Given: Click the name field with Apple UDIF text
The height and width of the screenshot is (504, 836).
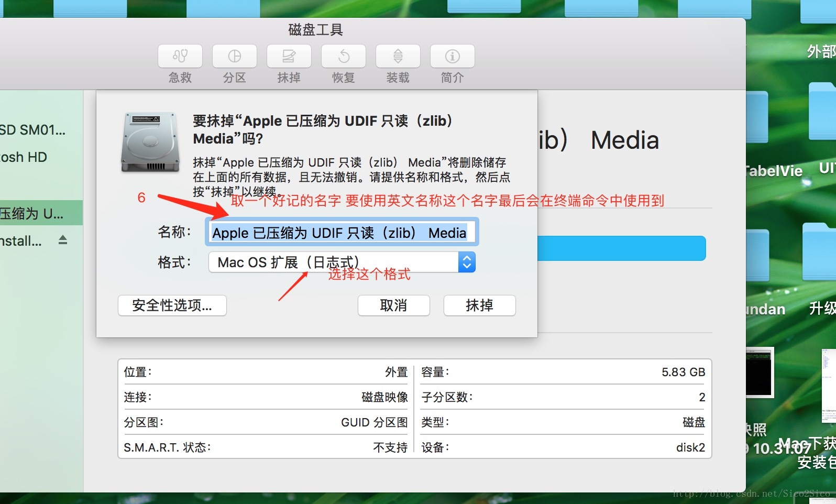Looking at the screenshot, I should pyautogui.click(x=342, y=232).
